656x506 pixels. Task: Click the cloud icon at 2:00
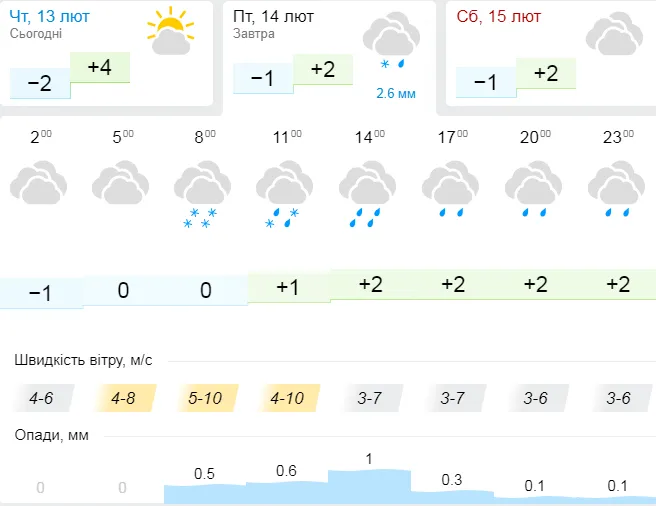(38, 182)
